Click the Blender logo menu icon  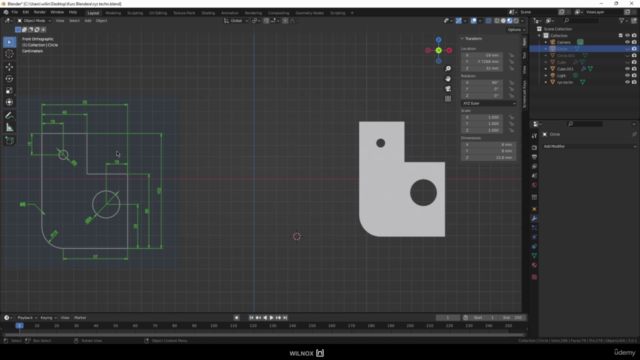tap(6, 12)
